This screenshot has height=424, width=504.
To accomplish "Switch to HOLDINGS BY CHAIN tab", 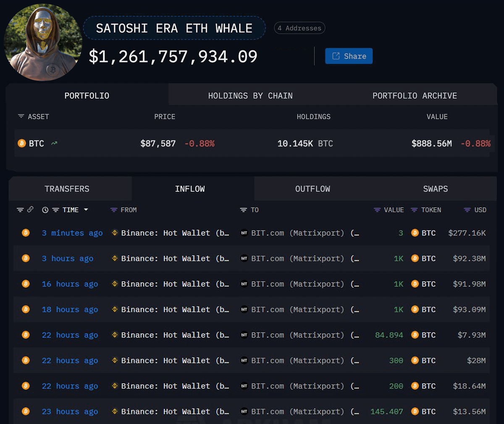I will coord(250,95).
